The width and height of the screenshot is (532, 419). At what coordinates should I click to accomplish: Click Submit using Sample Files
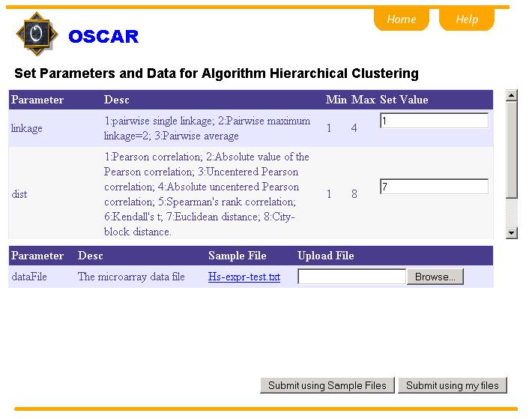pos(327,385)
